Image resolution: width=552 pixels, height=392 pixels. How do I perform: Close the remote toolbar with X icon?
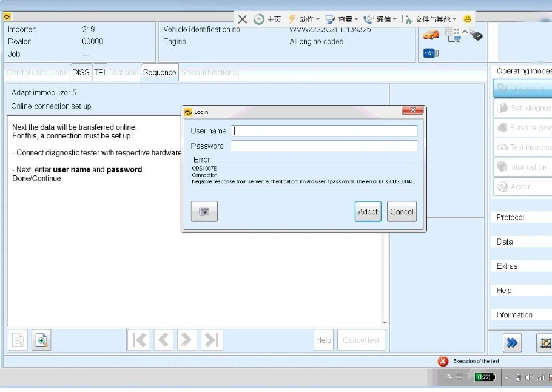pos(242,19)
